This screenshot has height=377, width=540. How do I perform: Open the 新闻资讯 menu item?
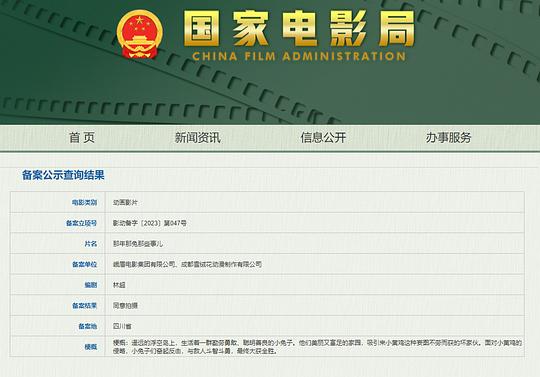(197, 138)
